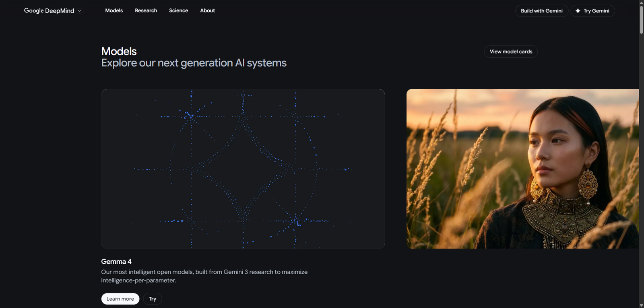
Task: Open the Gemma 4 dotted animation card
Action: (x=243, y=168)
